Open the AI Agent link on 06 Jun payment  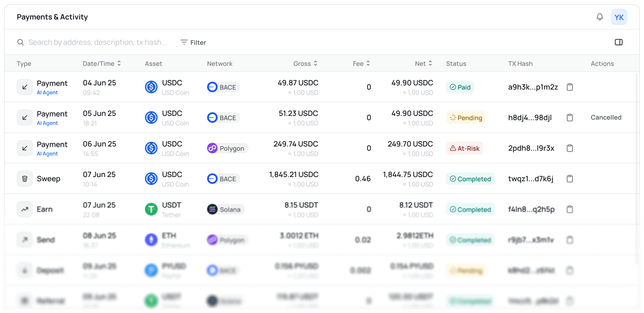pos(47,154)
